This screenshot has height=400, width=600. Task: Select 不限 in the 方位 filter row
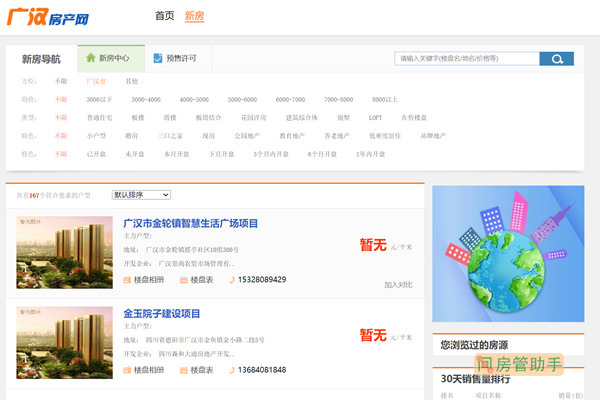(61, 81)
